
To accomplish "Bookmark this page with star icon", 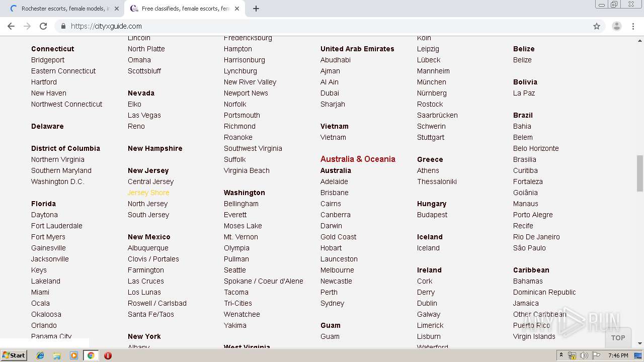I will pyautogui.click(x=597, y=26).
